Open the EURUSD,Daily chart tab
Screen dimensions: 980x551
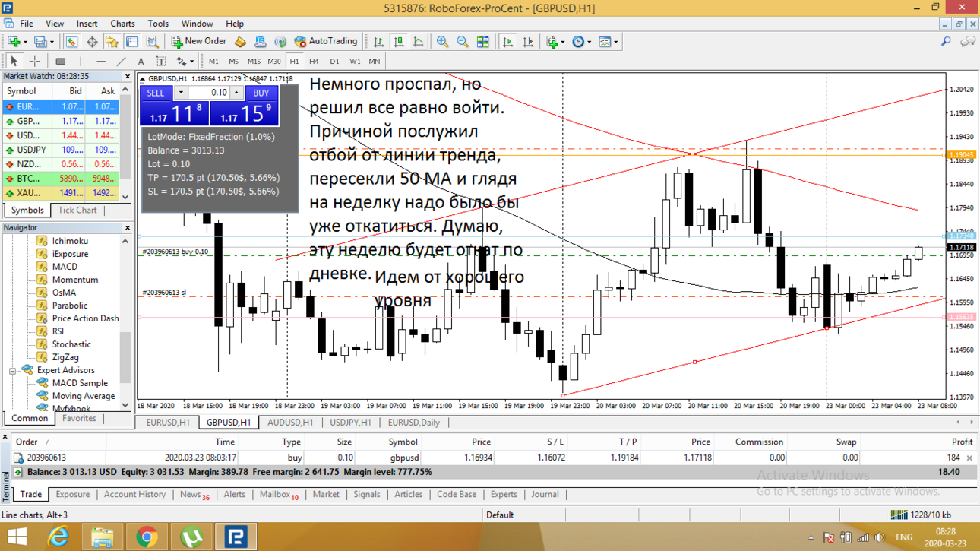coord(413,423)
